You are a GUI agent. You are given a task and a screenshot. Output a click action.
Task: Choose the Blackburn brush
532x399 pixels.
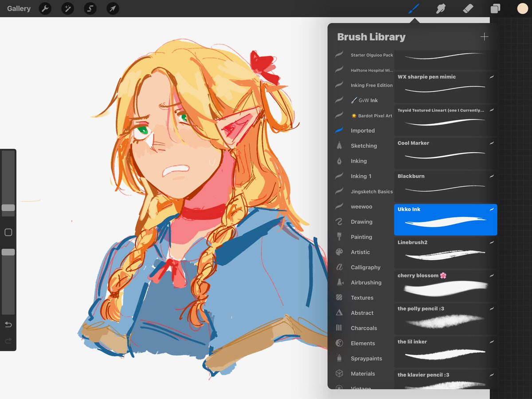point(446,186)
